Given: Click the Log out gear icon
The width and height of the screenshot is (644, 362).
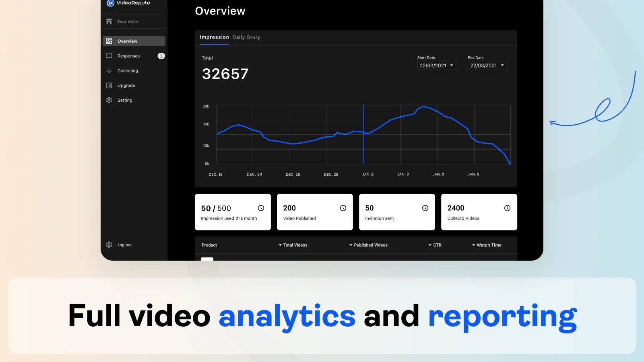Looking at the screenshot, I should (109, 245).
